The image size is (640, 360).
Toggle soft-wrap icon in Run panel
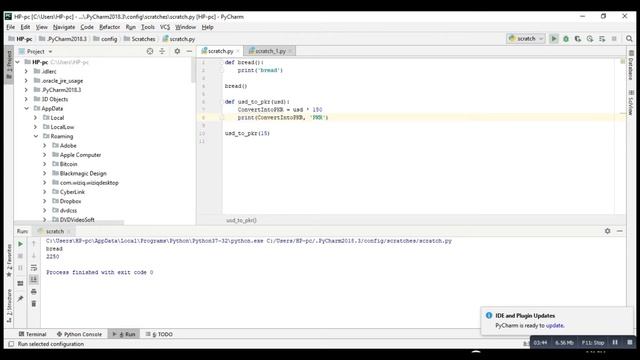point(34,268)
